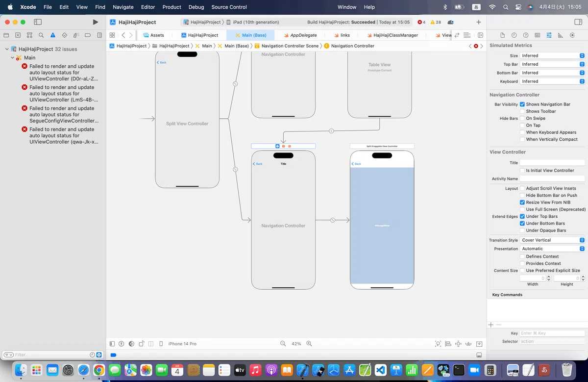
Task: Add an editor on the right
Action: [x=480, y=35]
